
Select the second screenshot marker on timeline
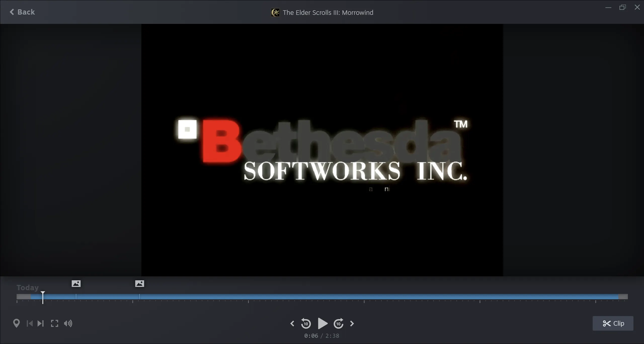pyautogui.click(x=140, y=284)
